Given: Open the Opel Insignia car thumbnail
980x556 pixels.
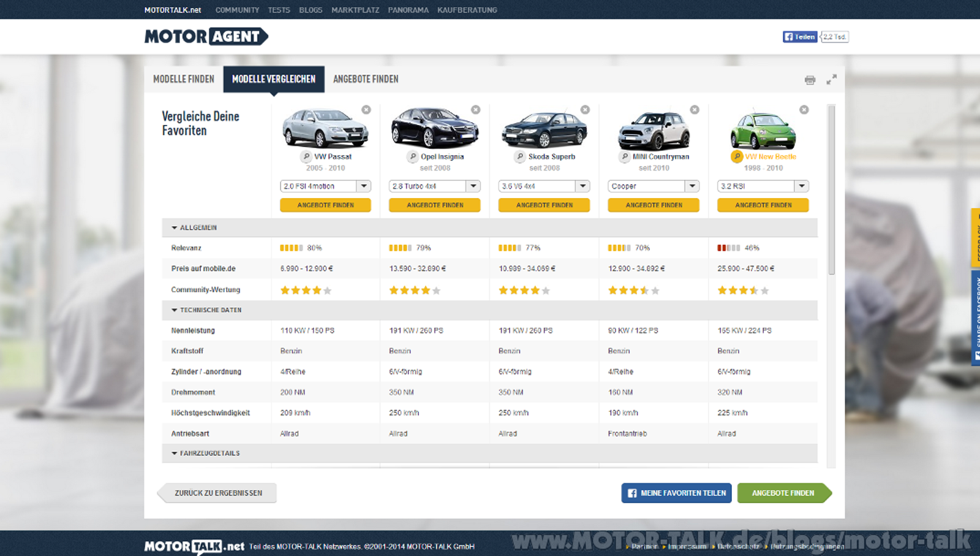Looking at the screenshot, I should (435, 128).
